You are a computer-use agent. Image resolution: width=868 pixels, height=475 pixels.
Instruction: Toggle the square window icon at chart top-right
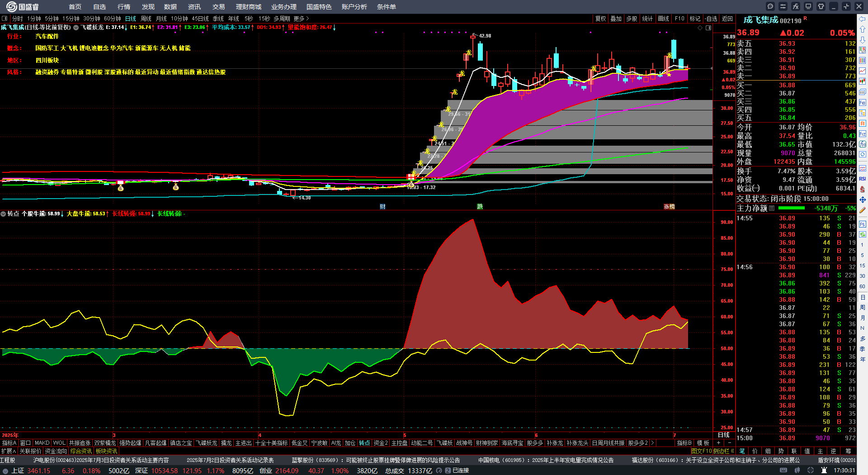click(x=708, y=28)
